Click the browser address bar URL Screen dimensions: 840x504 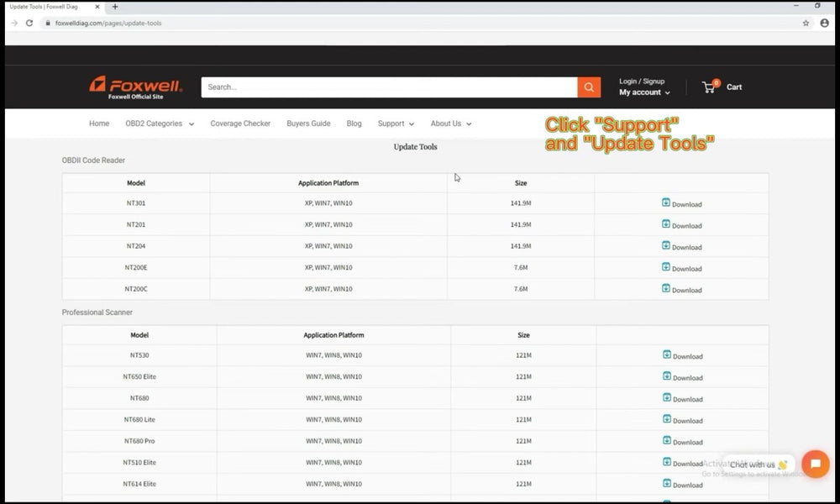click(x=108, y=23)
